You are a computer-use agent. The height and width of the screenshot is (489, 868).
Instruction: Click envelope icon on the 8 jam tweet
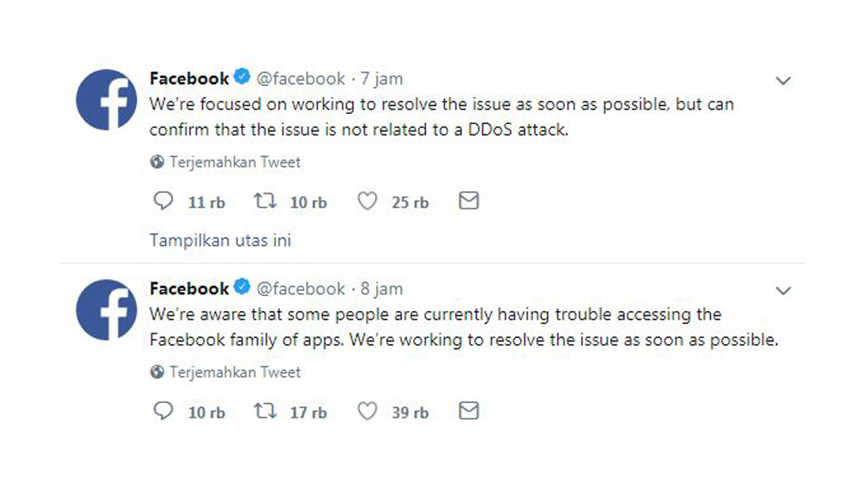click(469, 410)
